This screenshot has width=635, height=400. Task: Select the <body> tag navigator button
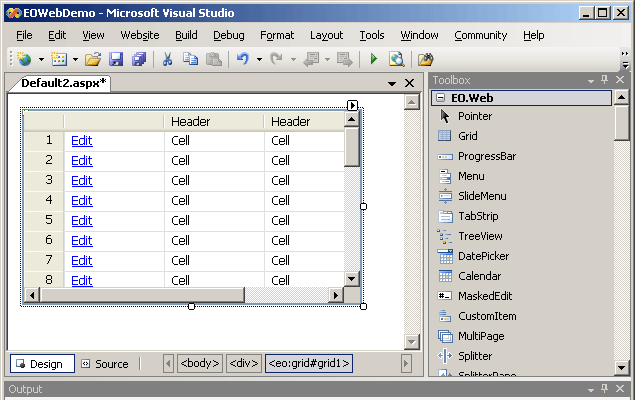200,363
